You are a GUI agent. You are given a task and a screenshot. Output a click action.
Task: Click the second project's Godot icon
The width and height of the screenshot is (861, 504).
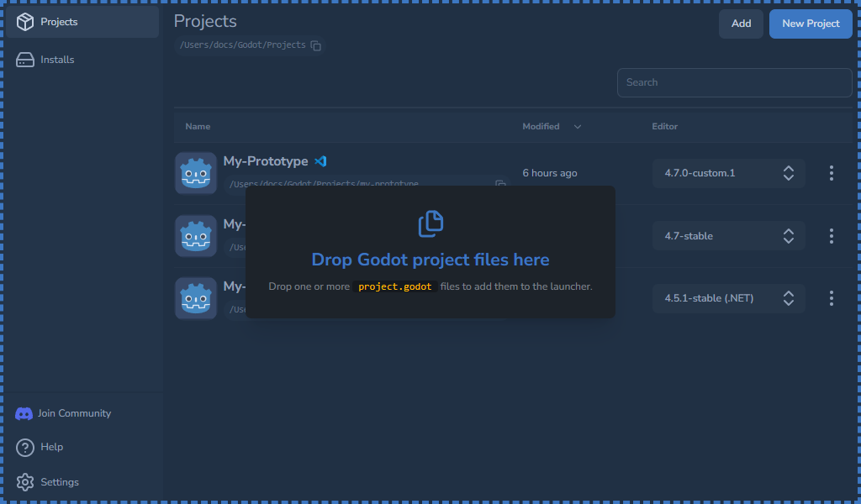(x=195, y=236)
